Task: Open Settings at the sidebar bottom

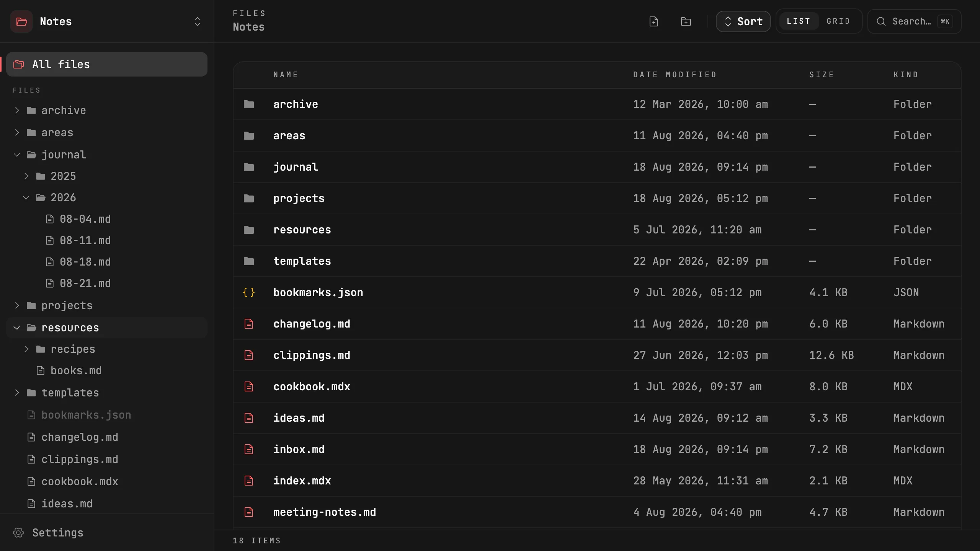Action: (x=107, y=533)
